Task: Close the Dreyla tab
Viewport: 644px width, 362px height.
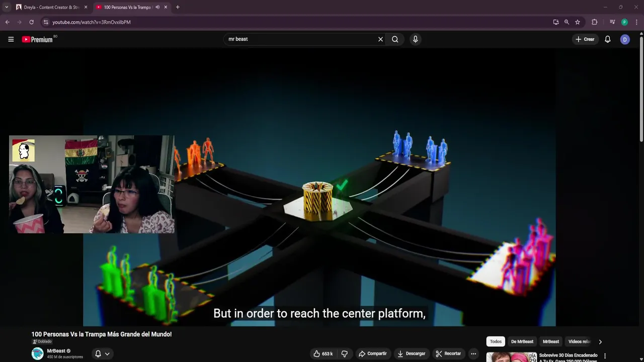Action: [86, 7]
